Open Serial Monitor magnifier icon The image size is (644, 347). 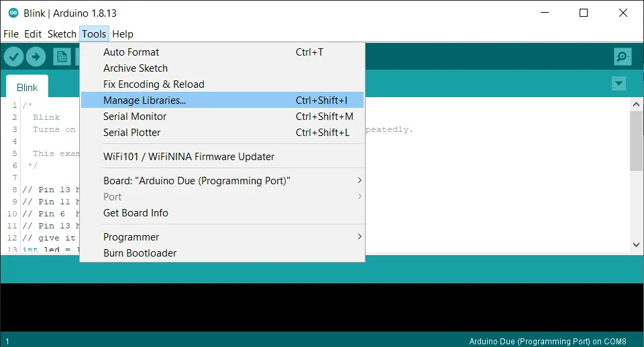click(623, 57)
